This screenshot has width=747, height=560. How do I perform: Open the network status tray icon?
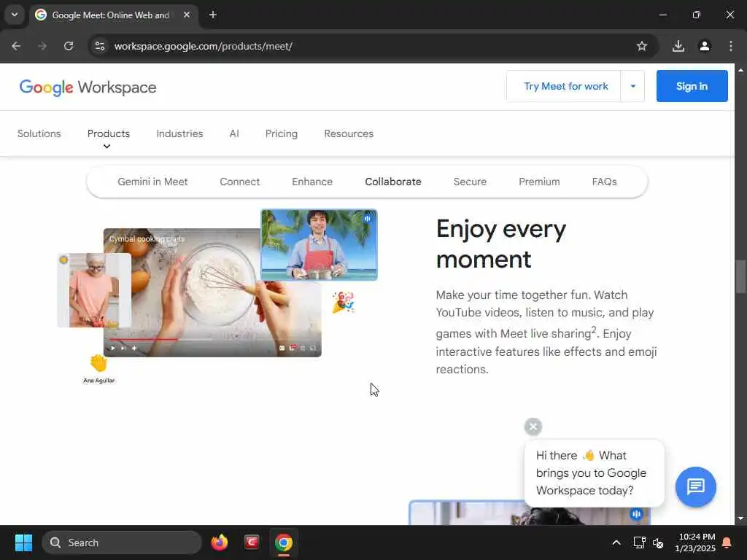(639, 542)
